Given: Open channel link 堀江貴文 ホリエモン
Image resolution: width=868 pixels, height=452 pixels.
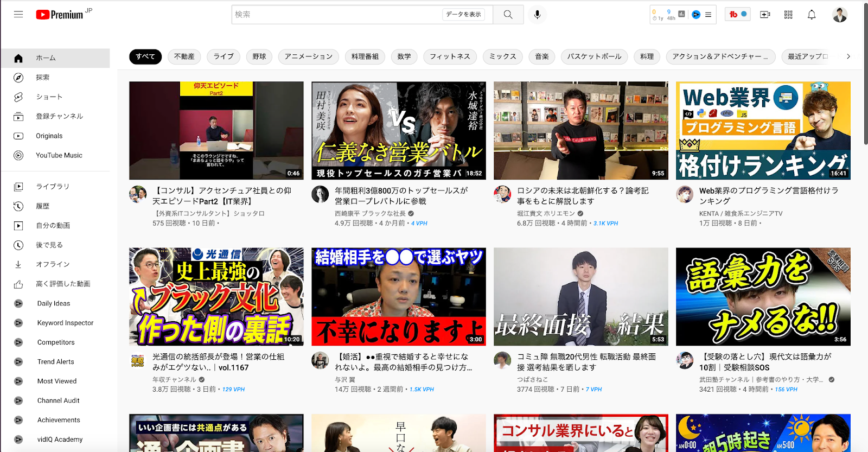Looking at the screenshot, I should [546, 214].
